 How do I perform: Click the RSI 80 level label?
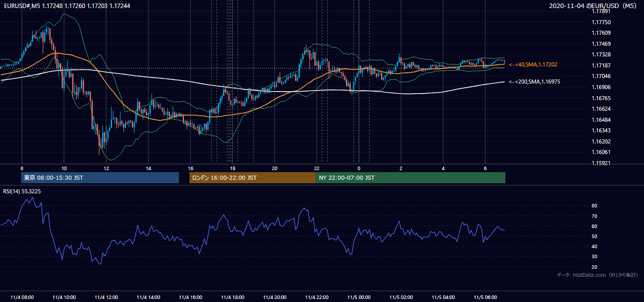coord(594,206)
